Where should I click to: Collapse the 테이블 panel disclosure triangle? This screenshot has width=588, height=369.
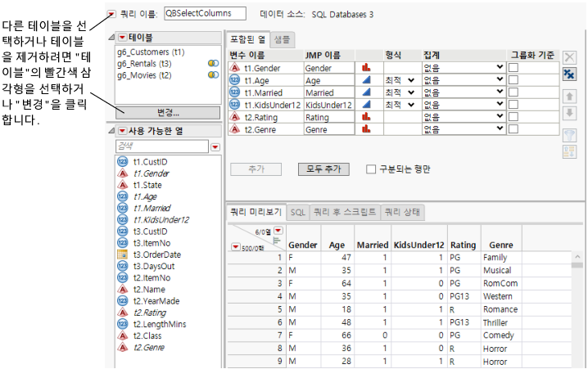(x=111, y=38)
